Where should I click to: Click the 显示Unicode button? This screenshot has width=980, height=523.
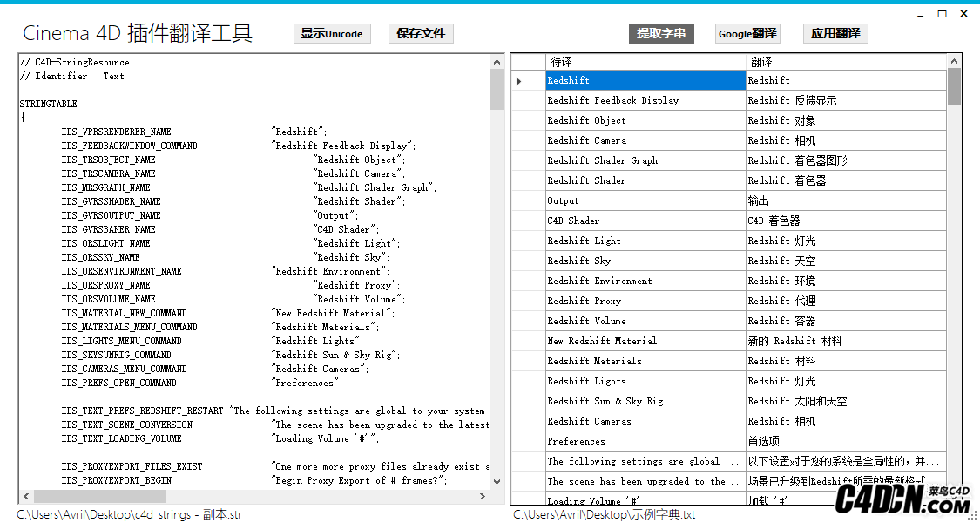click(332, 34)
